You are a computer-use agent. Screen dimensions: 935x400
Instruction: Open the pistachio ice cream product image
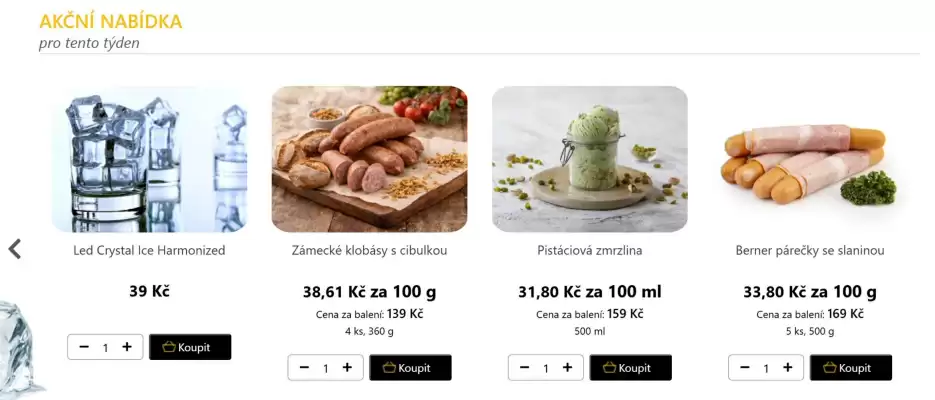point(590,159)
